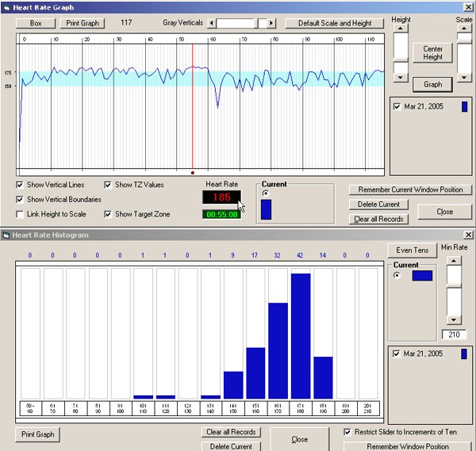Close the Heart Rate Graph window with X
The height and width of the screenshot is (451, 476).
(x=468, y=7)
